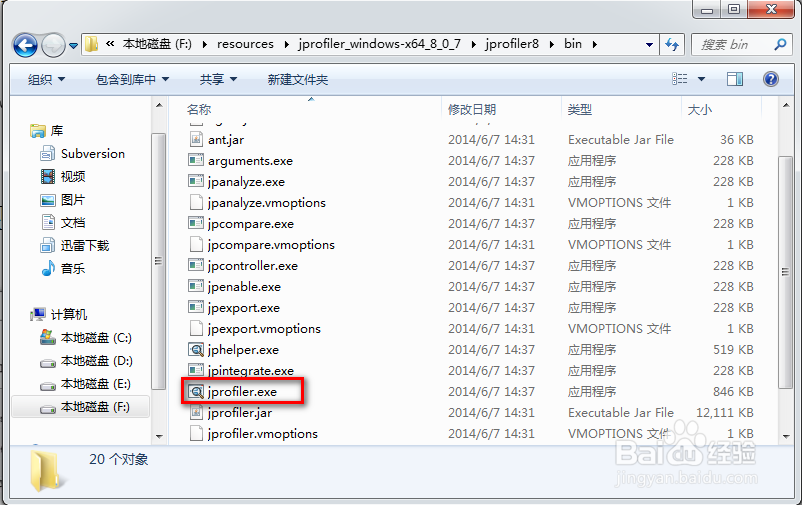Select the jpcompare.exe file icon
Image resolution: width=802 pixels, height=505 pixels.
coord(196,223)
